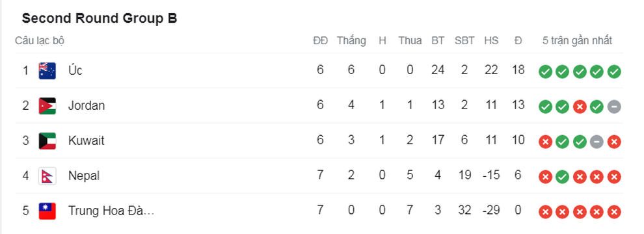Click the 5 trận gần nhất header
Image resolution: width=644 pixels, height=234 pixels.
coord(578,41)
